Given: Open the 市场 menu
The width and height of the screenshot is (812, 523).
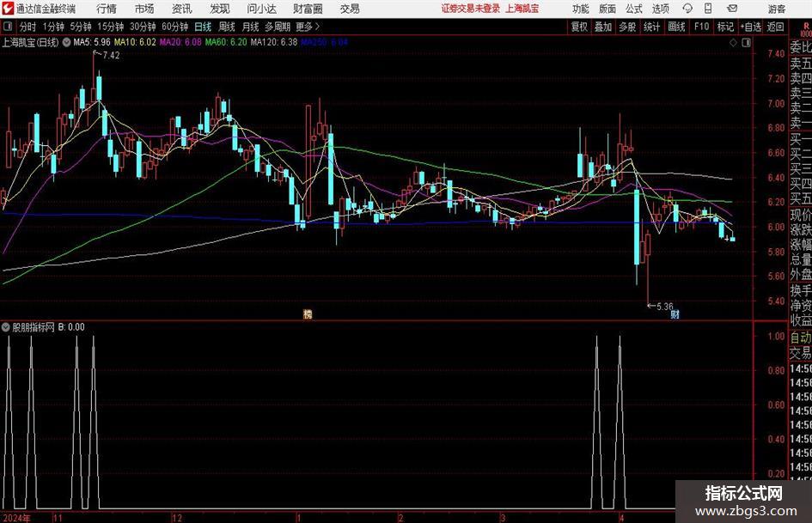Looking at the screenshot, I should (x=144, y=9).
